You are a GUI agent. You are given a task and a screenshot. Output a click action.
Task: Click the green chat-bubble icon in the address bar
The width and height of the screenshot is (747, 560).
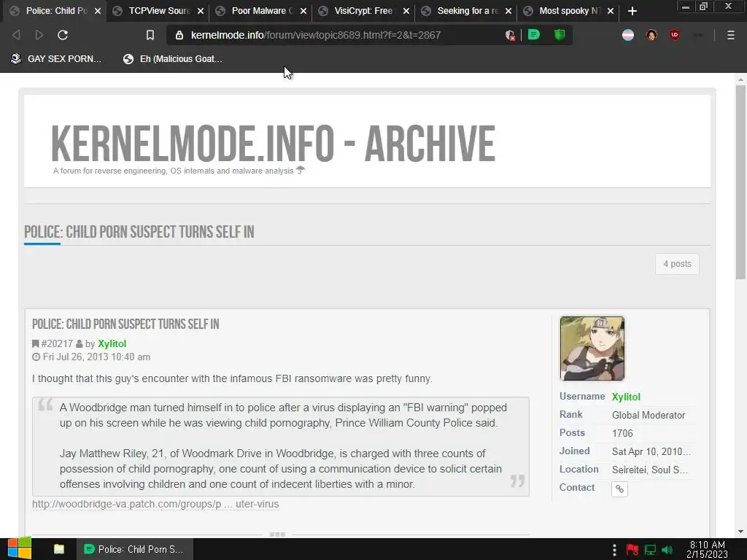click(x=533, y=35)
